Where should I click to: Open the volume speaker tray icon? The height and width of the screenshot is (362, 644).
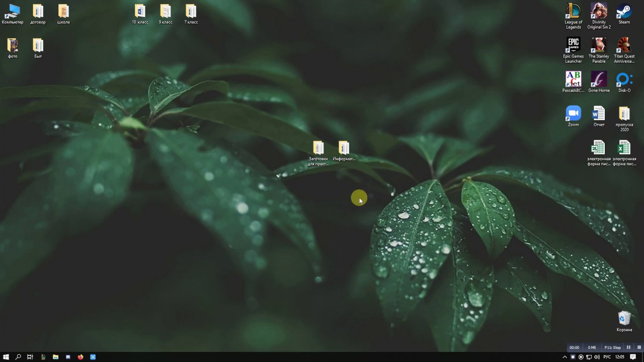coord(597,357)
